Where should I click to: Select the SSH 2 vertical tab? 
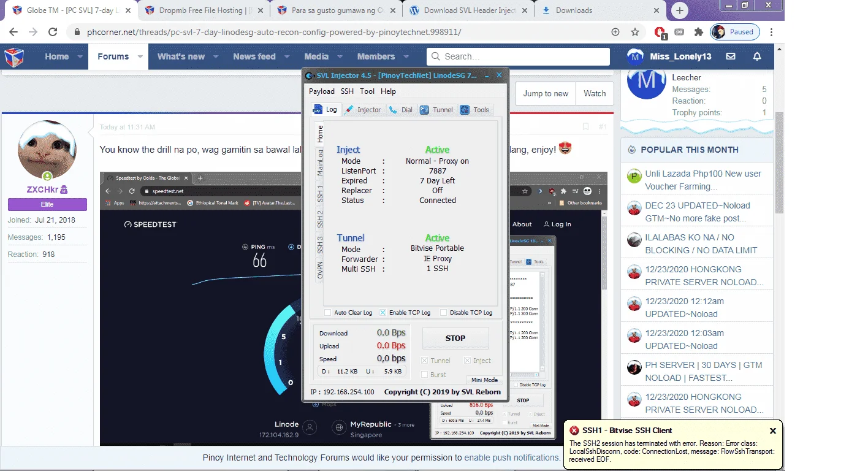coord(320,219)
